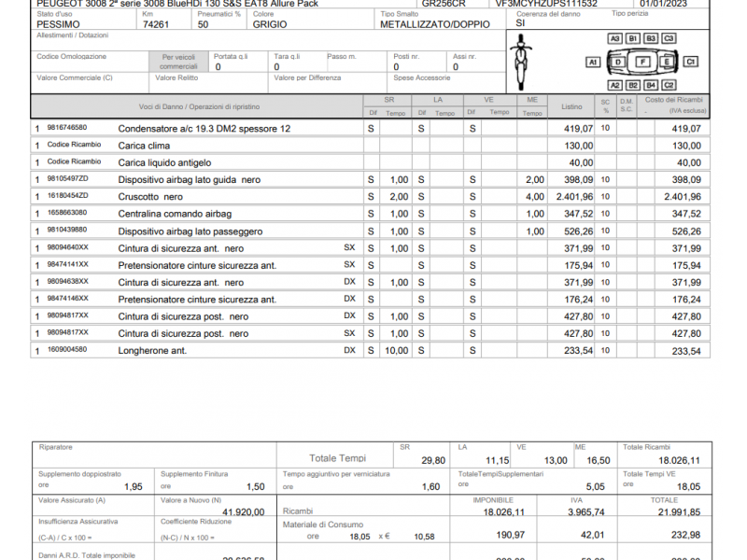This screenshot has height=560, width=747.
Task: Click Totale Ricambi value 18.026,11
Action: [680, 460]
